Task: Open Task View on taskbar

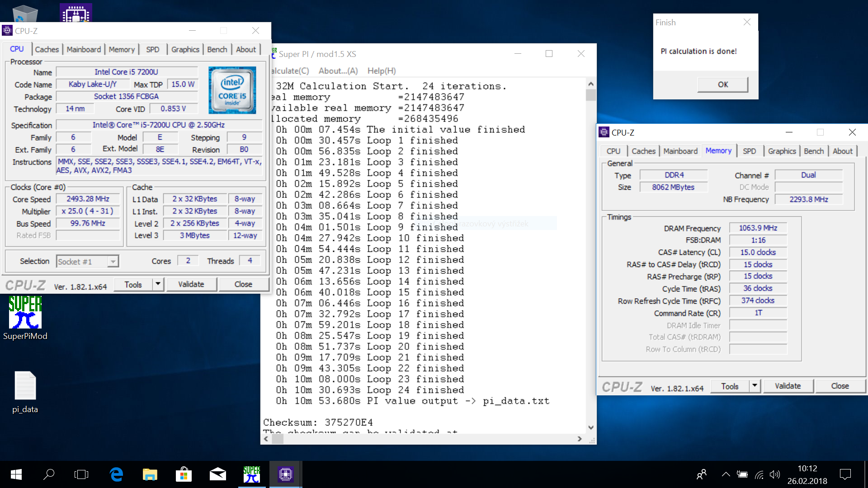Action: tap(81, 474)
